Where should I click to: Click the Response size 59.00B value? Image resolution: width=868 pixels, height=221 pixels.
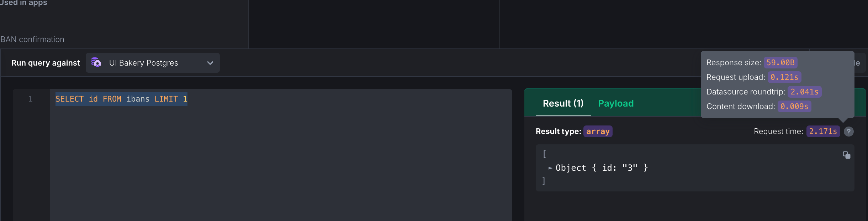pos(780,63)
